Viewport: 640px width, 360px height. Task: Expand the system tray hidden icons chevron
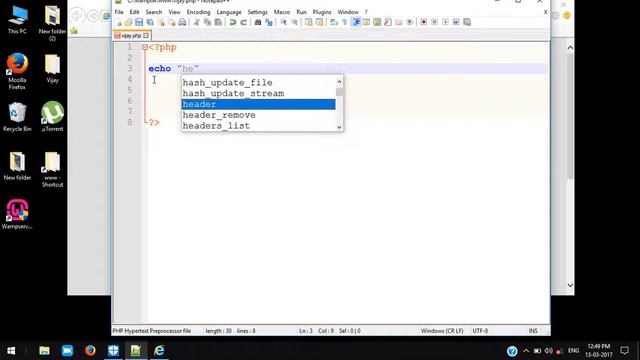coord(526,351)
